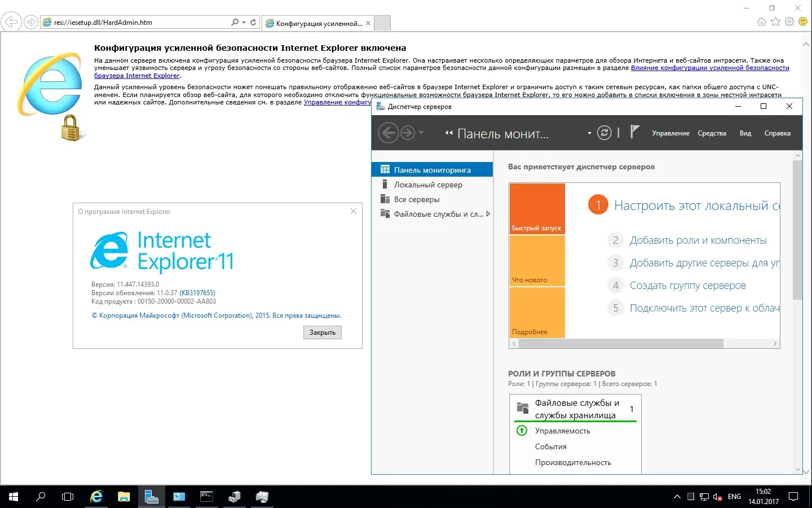
Task: Click the welcome tile horizontal scrollbar thumb
Action: 621,344
